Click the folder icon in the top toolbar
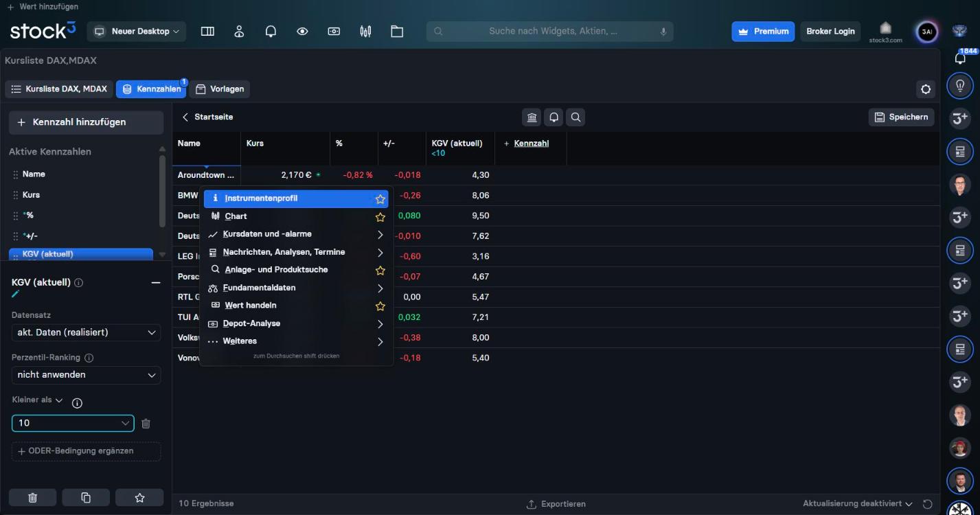The height and width of the screenshot is (515, 980). [397, 32]
